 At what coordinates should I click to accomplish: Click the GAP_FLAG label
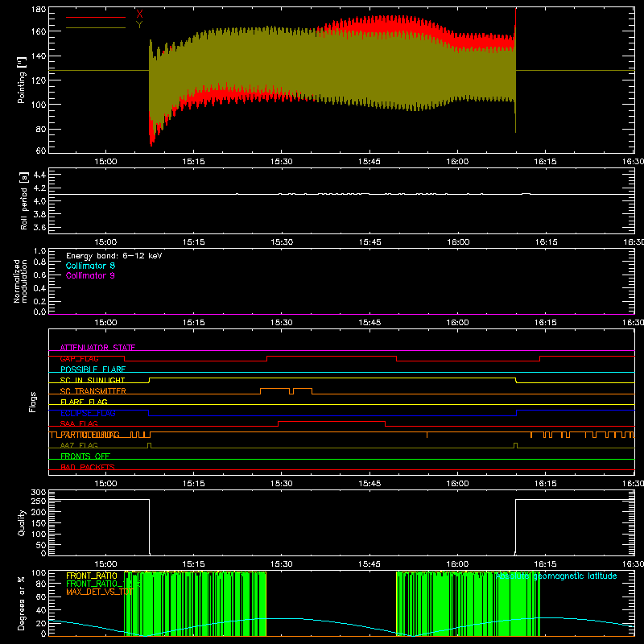point(79,358)
